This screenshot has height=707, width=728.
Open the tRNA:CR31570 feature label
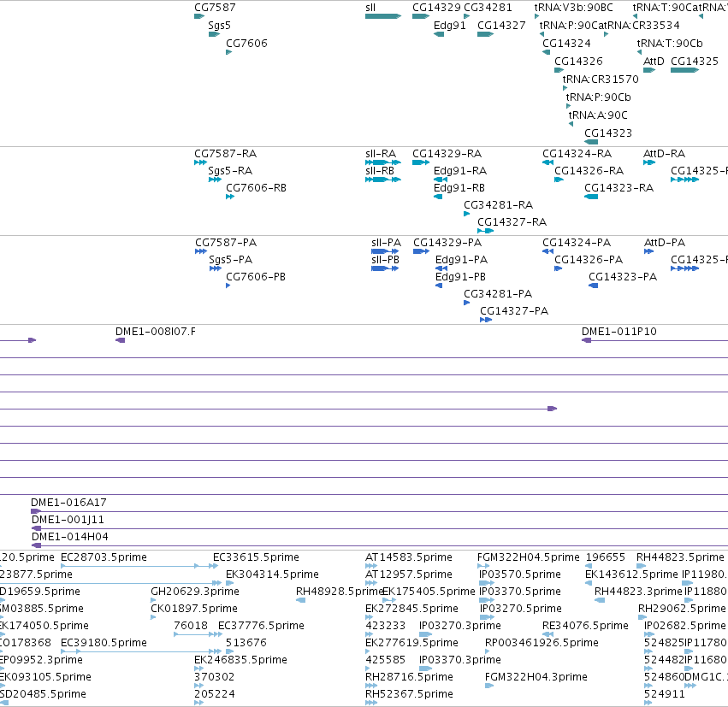click(601, 80)
